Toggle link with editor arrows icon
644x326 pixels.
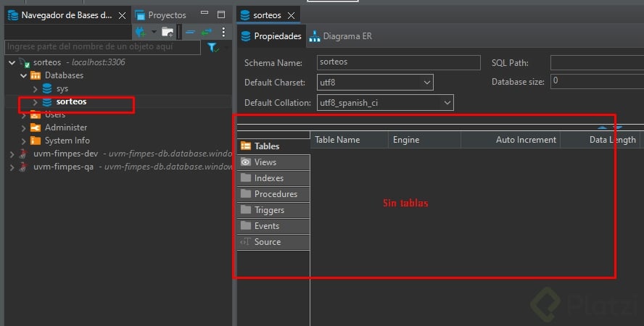pos(207,32)
